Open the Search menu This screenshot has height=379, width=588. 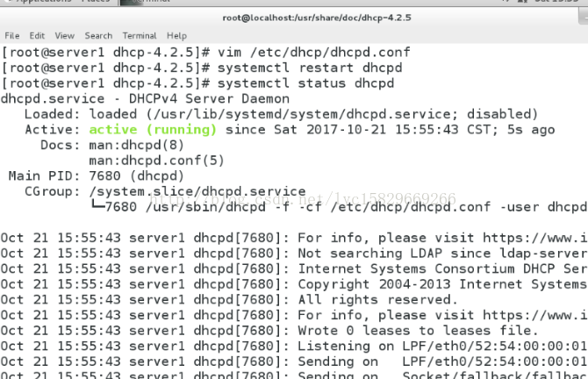98,36
